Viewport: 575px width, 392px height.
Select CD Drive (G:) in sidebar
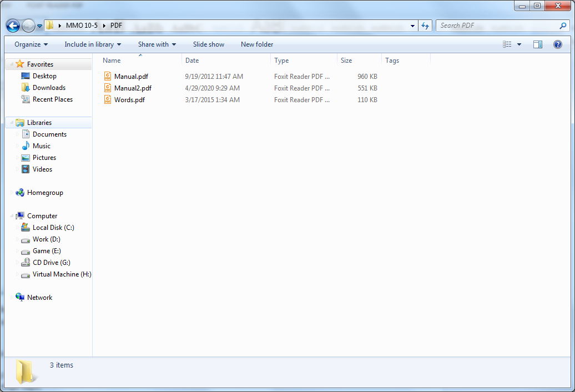51,263
